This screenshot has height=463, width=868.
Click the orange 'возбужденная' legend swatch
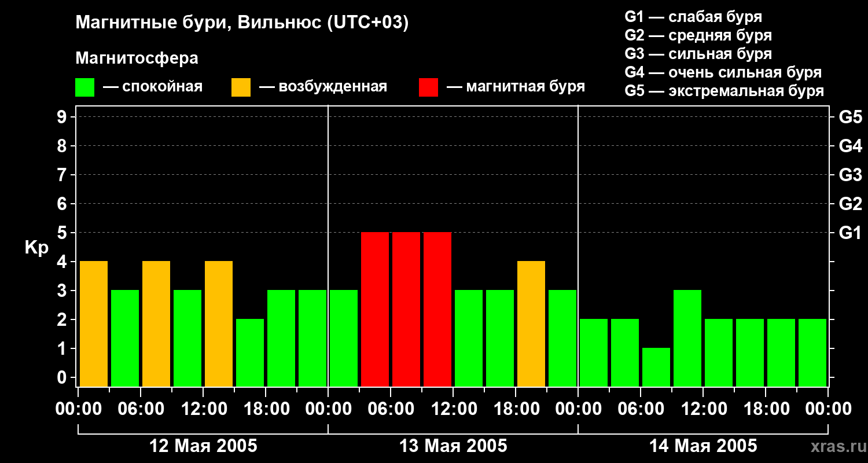coord(241,87)
